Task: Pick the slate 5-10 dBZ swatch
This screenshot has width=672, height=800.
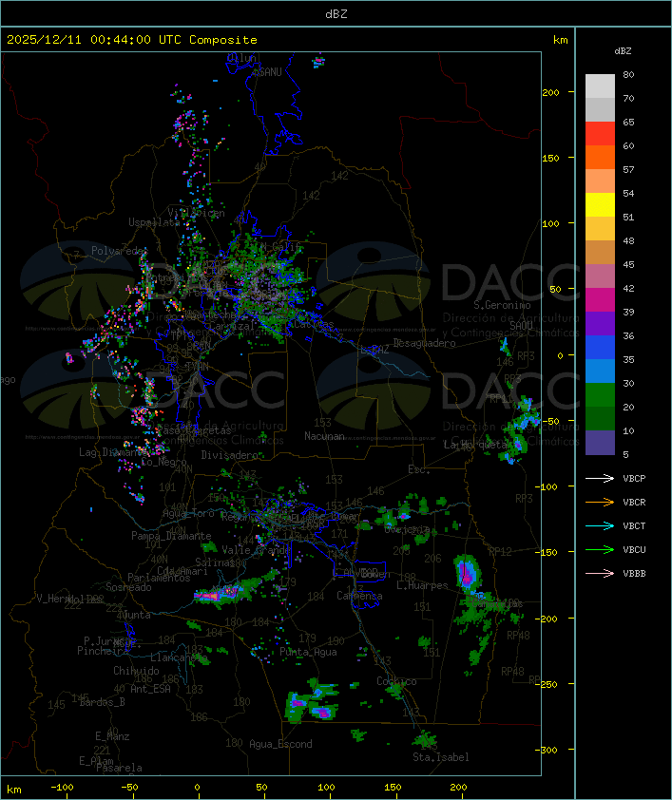Action: coord(600,443)
